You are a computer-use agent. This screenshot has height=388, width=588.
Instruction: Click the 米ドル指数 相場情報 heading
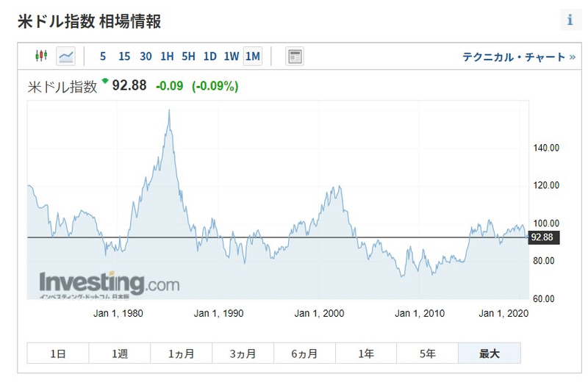pyautogui.click(x=89, y=21)
